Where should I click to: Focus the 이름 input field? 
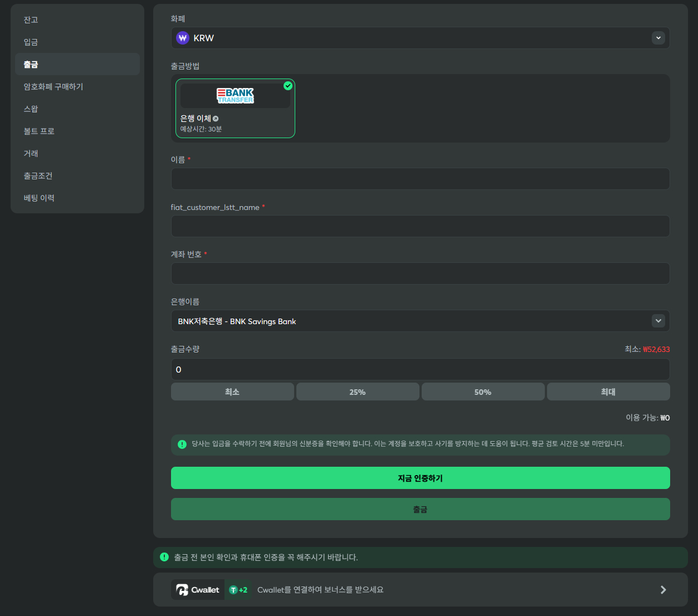pos(421,179)
